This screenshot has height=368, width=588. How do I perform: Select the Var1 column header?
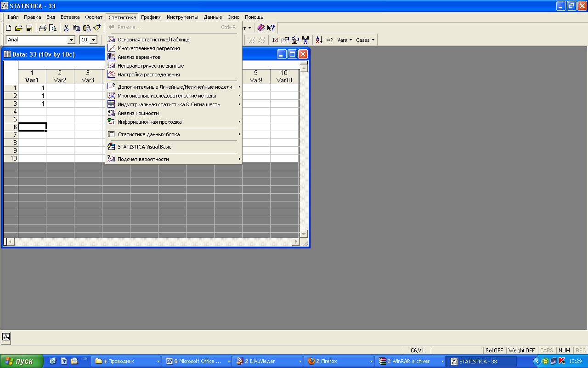pyautogui.click(x=32, y=76)
